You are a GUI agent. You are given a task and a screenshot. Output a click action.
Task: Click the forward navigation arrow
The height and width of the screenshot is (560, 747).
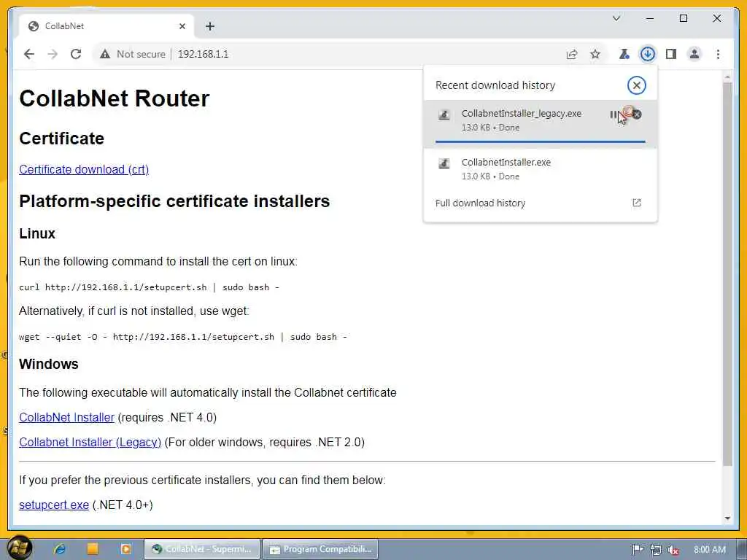pos(53,54)
